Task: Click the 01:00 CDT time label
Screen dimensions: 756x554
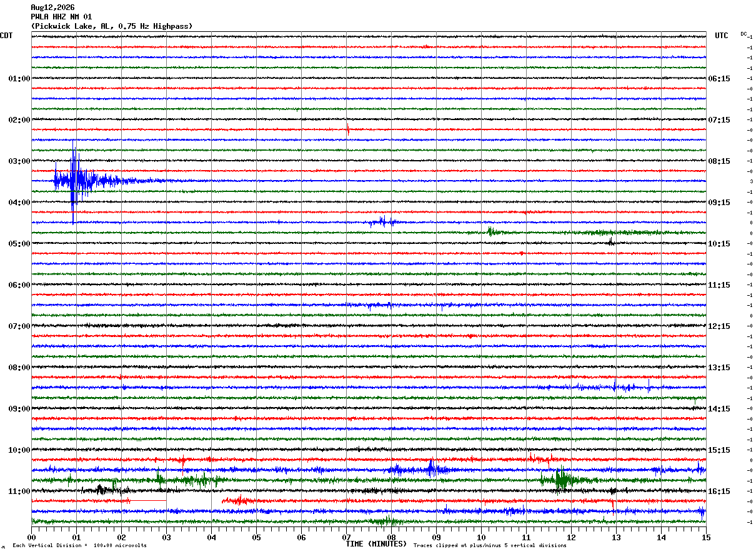Action: (19, 79)
